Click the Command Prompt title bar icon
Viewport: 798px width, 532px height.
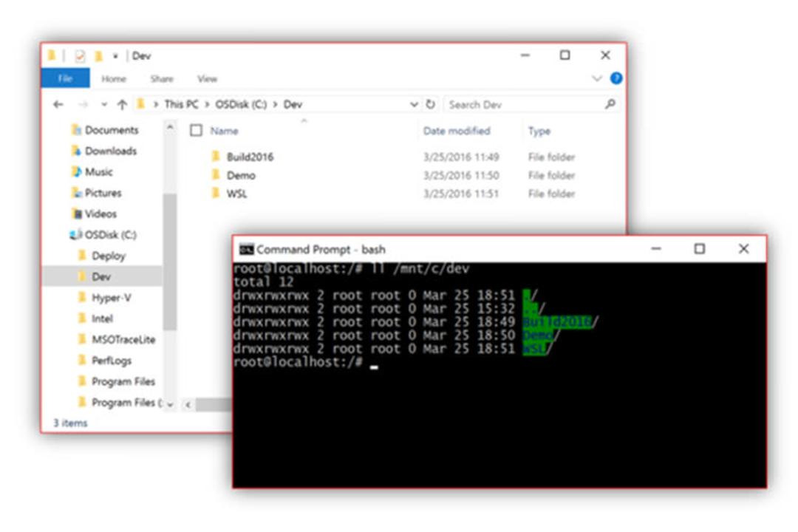[x=246, y=250]
